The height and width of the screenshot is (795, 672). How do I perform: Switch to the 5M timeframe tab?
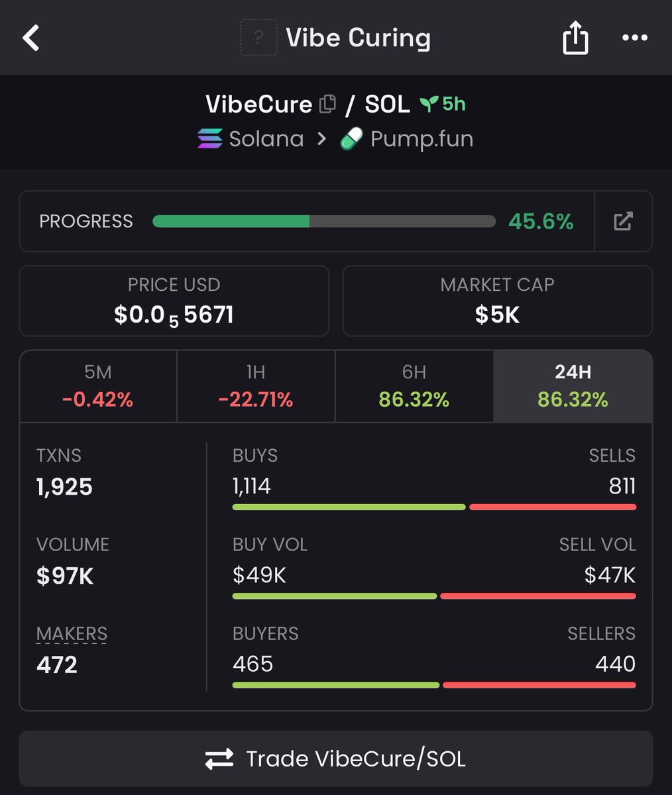point(98,386)
